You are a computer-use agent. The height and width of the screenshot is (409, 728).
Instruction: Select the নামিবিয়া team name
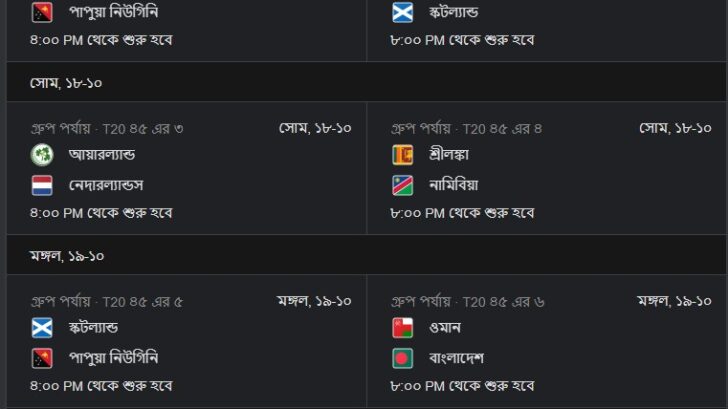click(454, 185)
